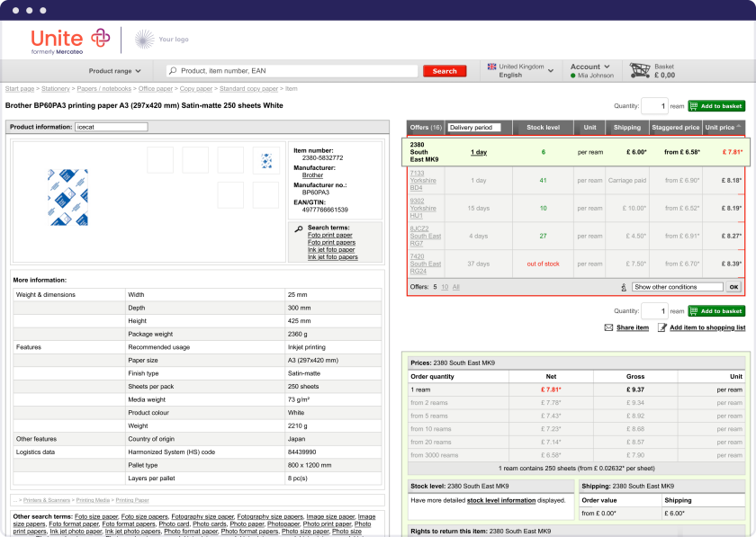756x537 pixels.
Task: Click the search terms magnifier icon
Action: 299,228
